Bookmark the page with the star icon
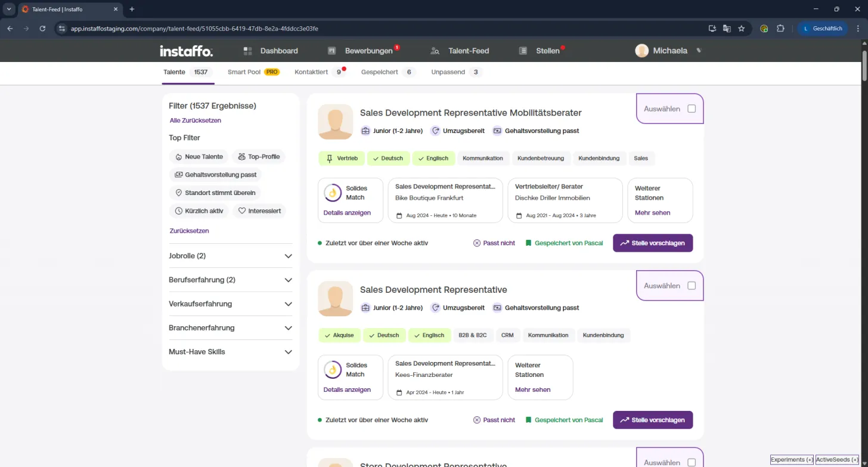This screenshot has width=868, height=467. point(742,28)
